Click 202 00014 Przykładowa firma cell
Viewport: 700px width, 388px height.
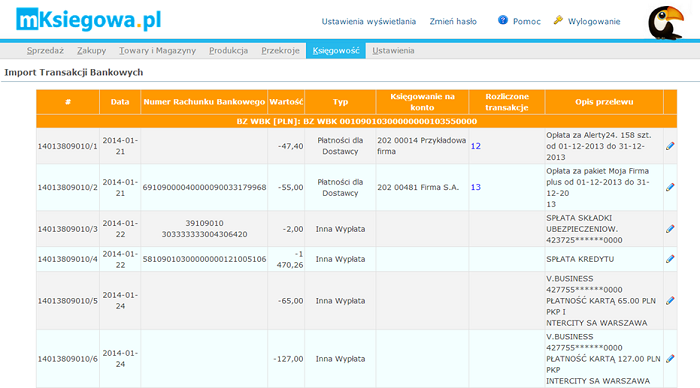pyautogui.click(x=422, y=146)
